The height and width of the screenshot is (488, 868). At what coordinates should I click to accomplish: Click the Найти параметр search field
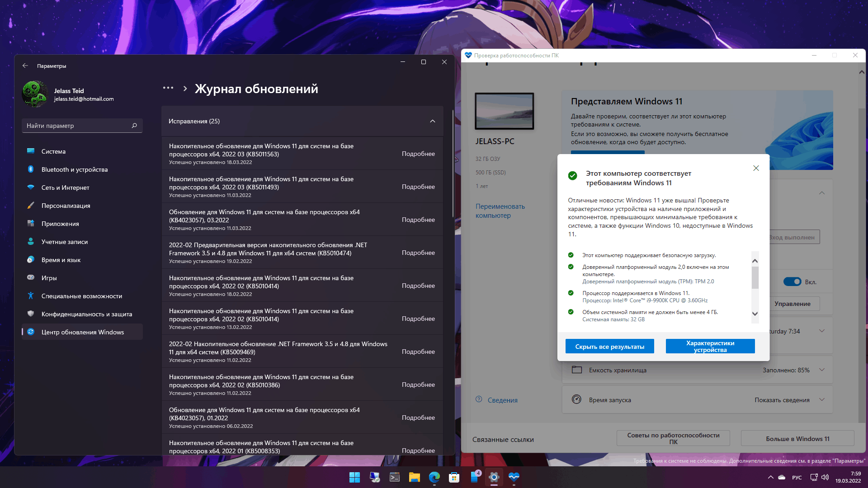[82, 126]
